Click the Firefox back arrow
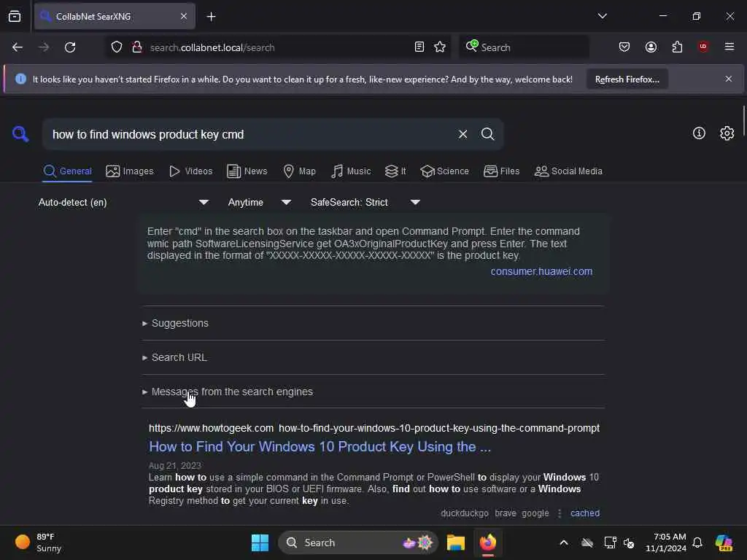747x560 pixels. (x=18, y=47)
